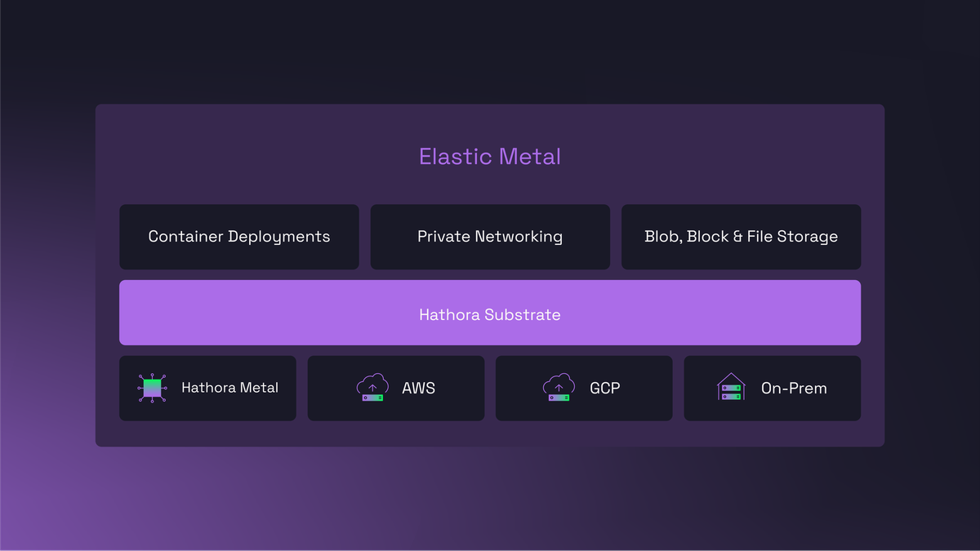Open the Blob, Block & File Storage card
The image size is (980, 551).
pos(741,237)
